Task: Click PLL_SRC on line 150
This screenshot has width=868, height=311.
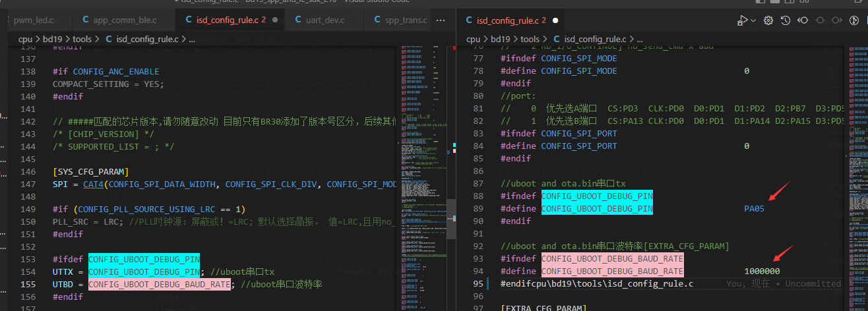Action: pyautogui.click(x=71, y=221)
